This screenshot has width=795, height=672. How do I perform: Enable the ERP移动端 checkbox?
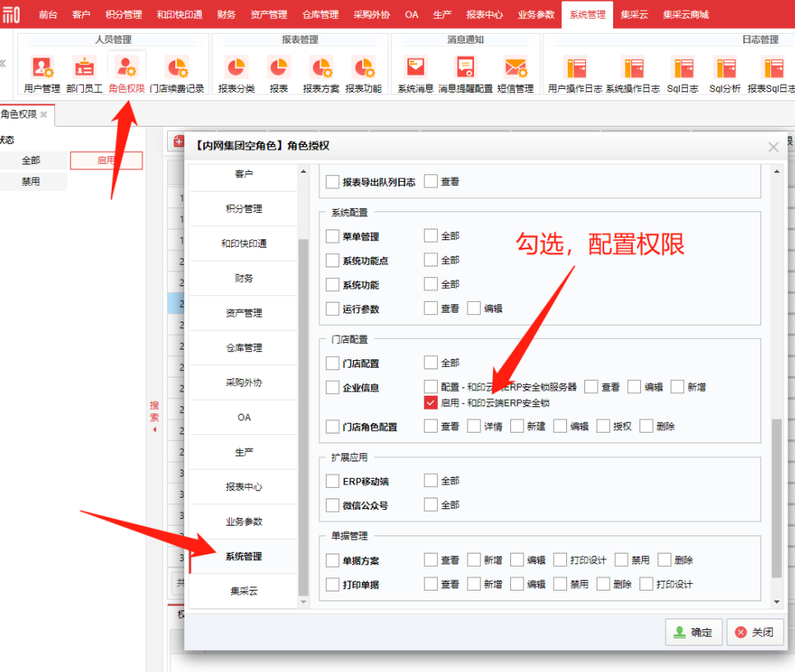tap(332, 481)
